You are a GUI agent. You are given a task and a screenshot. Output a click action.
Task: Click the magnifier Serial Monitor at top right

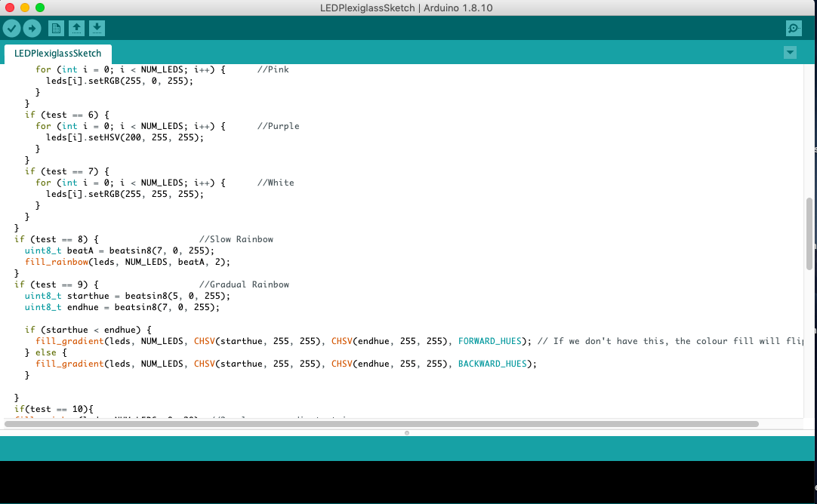click(793, 28)
